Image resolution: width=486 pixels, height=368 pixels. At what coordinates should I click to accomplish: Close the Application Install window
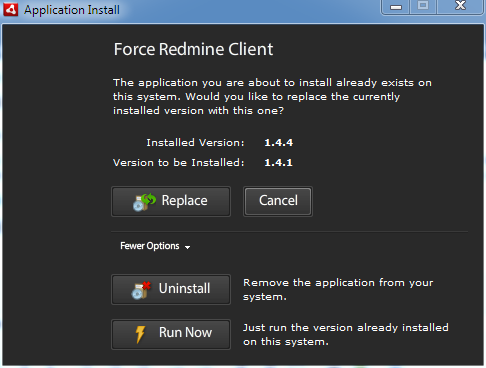tap(460, 6)
